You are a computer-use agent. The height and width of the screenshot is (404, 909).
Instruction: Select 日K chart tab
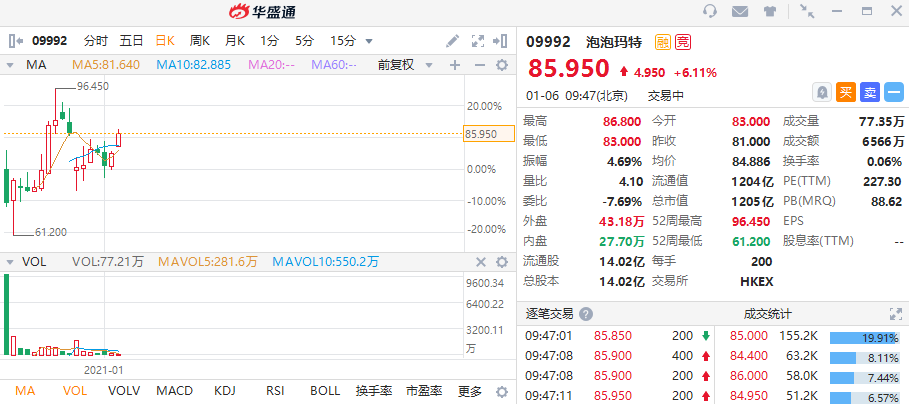point(165,41)
